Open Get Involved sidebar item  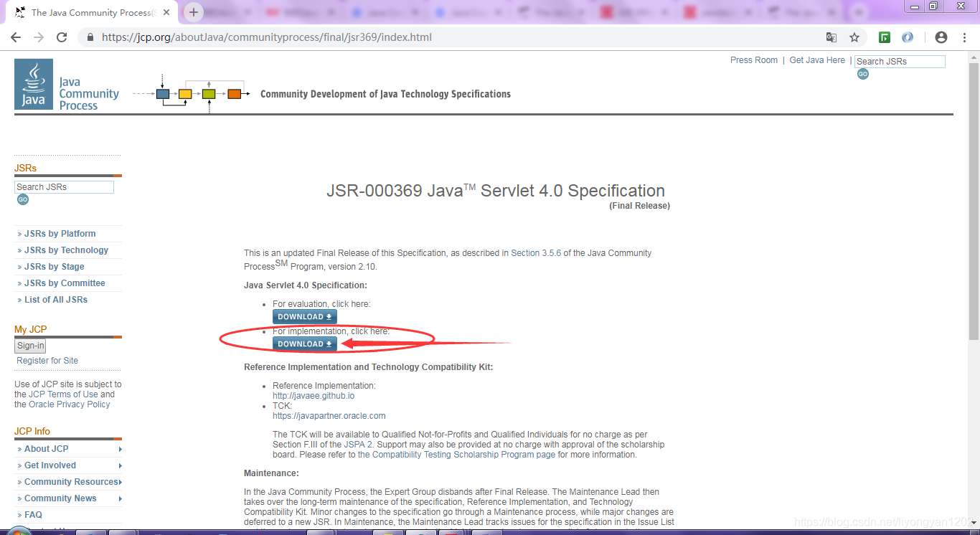tap(50, 465)
